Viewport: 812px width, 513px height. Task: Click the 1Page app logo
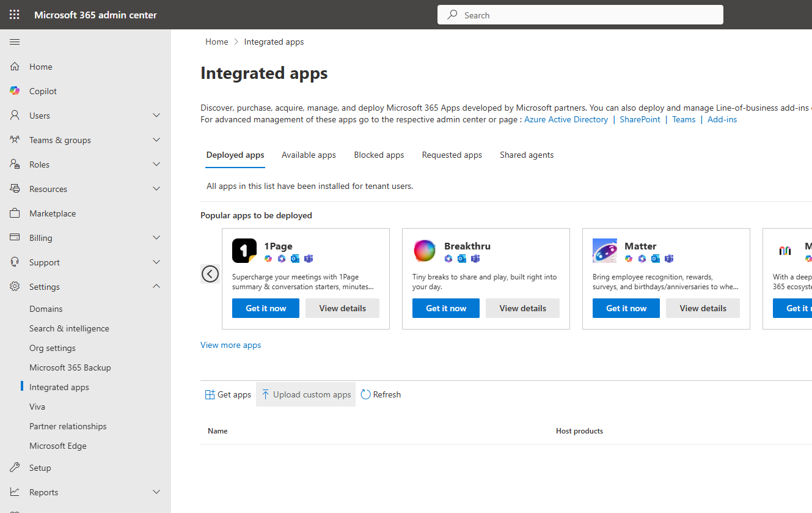[244, 251]
